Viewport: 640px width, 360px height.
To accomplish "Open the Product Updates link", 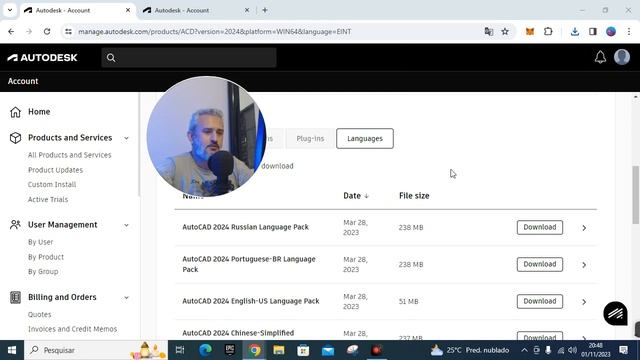I will click(x=55, y=170).
